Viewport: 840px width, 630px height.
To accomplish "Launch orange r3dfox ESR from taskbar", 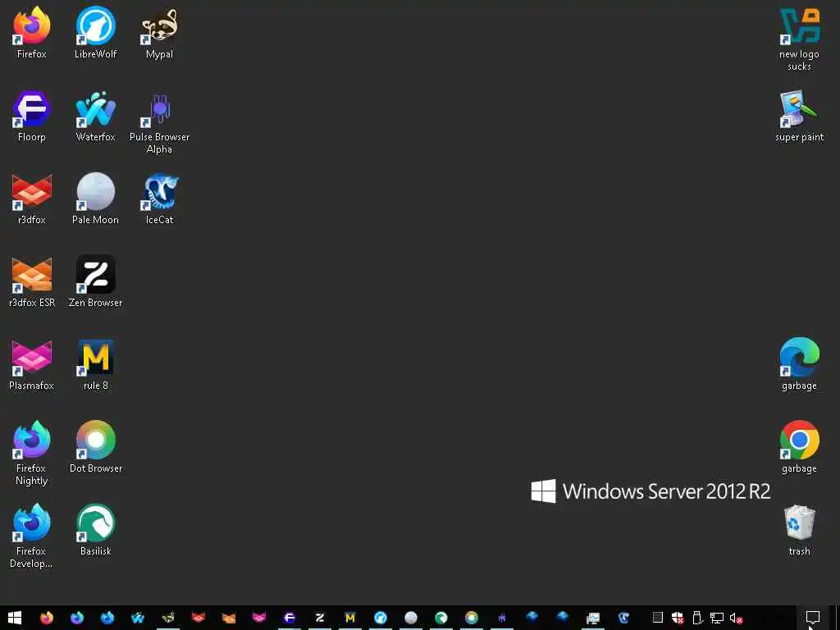I will pyautogui.click(x=229, y=618).
